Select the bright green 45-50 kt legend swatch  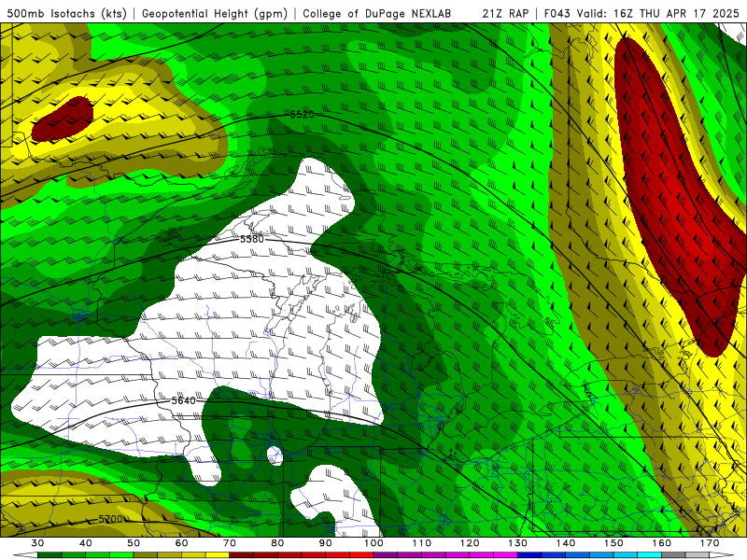coord(121,555)
